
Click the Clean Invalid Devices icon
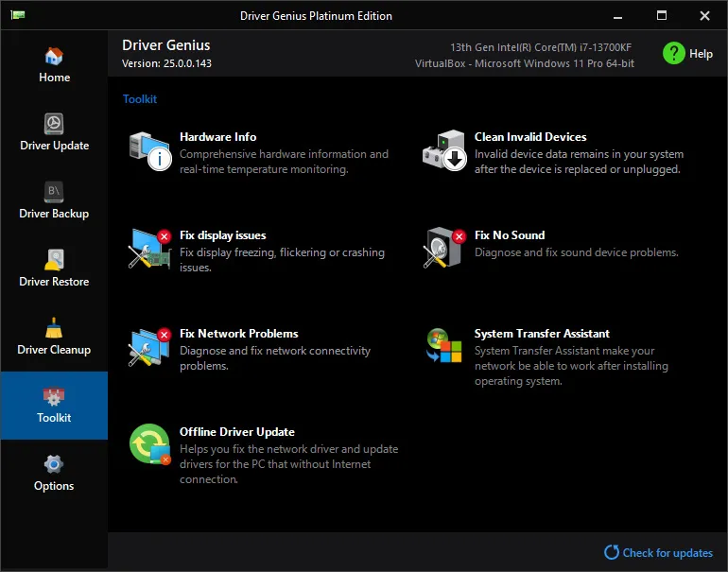coord(444,150)
